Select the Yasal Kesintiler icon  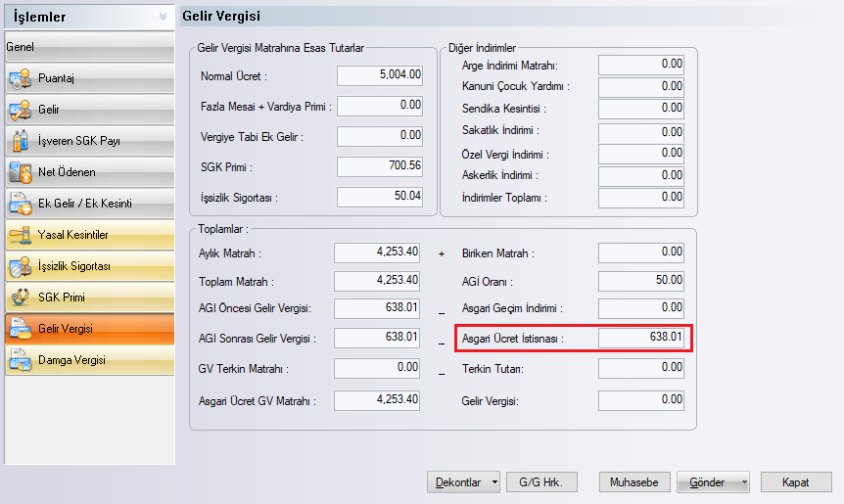click(21, 235)
